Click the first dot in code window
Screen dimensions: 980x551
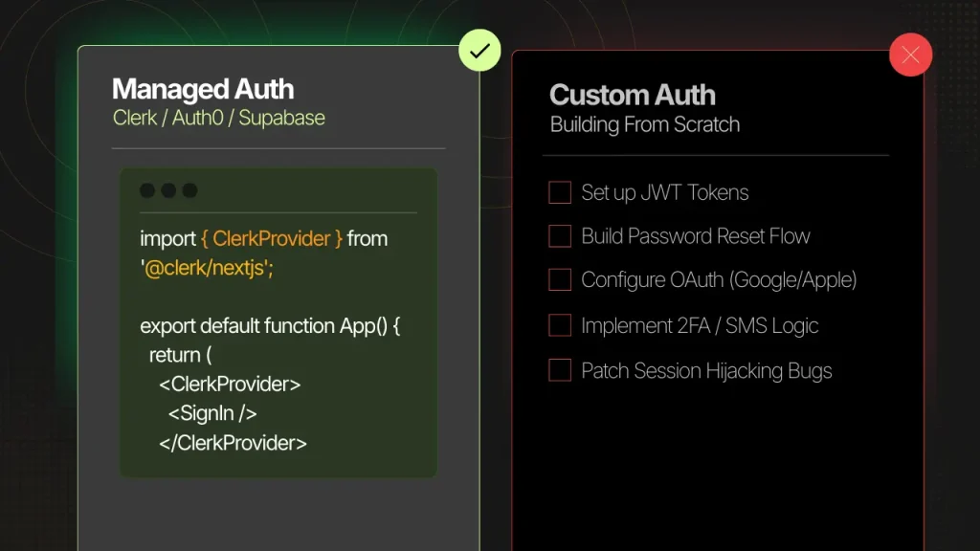pos(147,190)
